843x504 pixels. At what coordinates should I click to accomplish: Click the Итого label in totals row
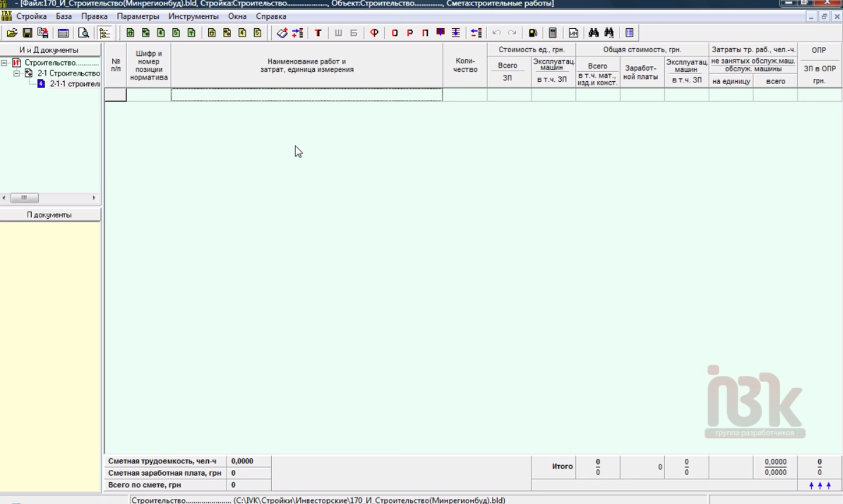(x=562, y=466)
